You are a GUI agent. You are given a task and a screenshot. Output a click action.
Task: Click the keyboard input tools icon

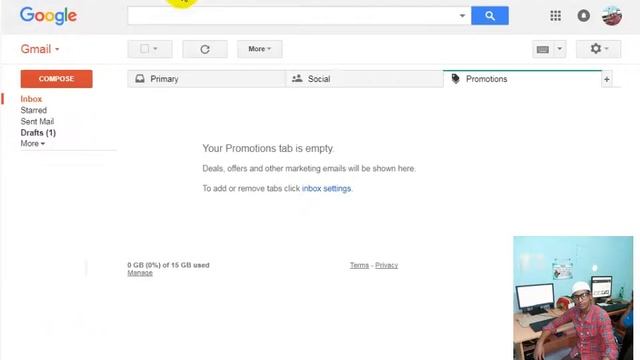point(542,49)
